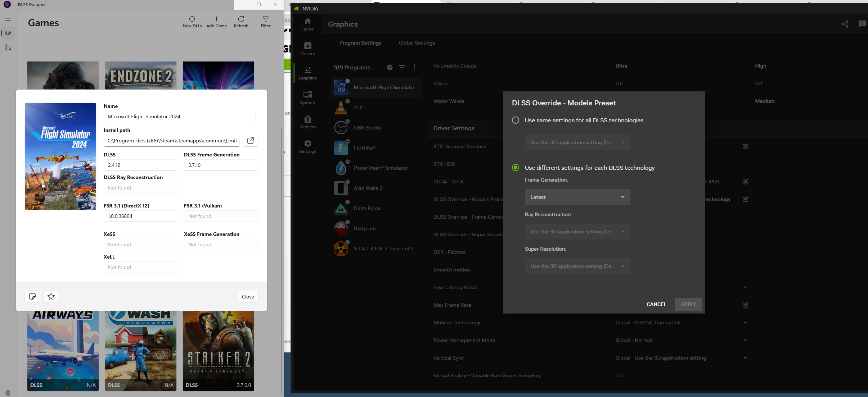
Task: Go to Home in NVIDIA app sidebar
Action: tap(307, 24)
